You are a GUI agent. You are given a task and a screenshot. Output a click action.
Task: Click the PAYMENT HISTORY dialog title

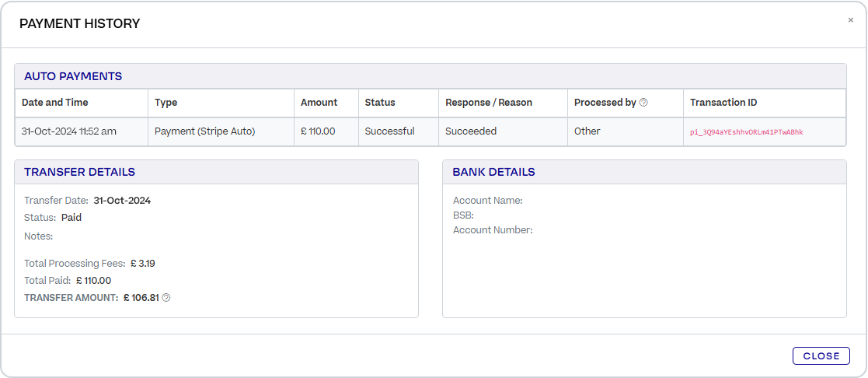[80, 24]
